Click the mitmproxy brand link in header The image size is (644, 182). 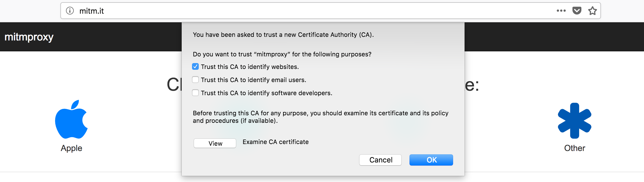tap(29, 37)
